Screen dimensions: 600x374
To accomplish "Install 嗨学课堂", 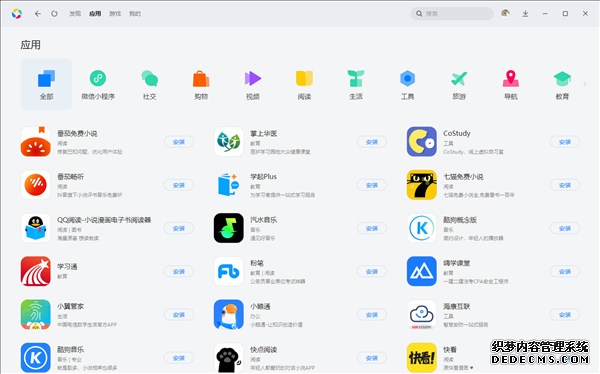I will 565,272.
